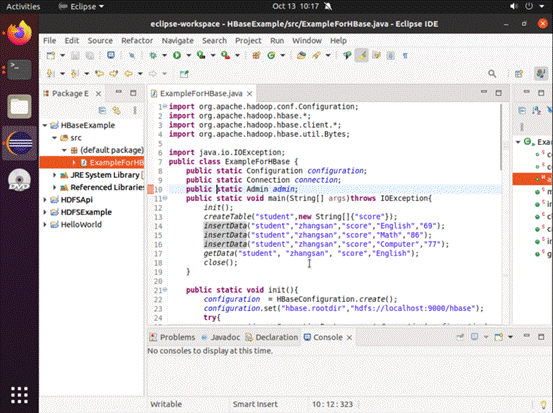This screenshot has height=413, width=553.
Task: Click the Run External Tools icon
Action: tap(225, 55)
